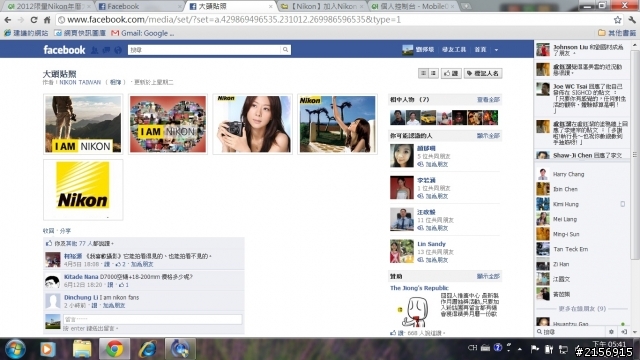
Task: Click the search magnifier in Facebook search box
Action: (285, 49)
